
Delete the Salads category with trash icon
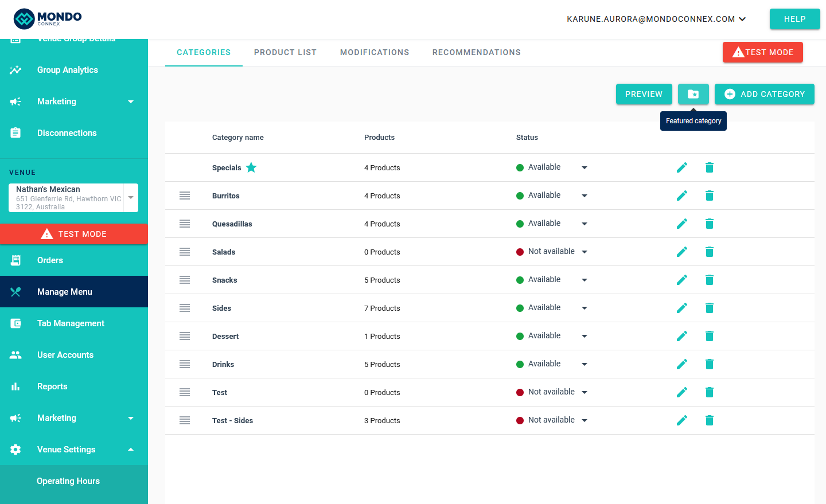[709, 252]
